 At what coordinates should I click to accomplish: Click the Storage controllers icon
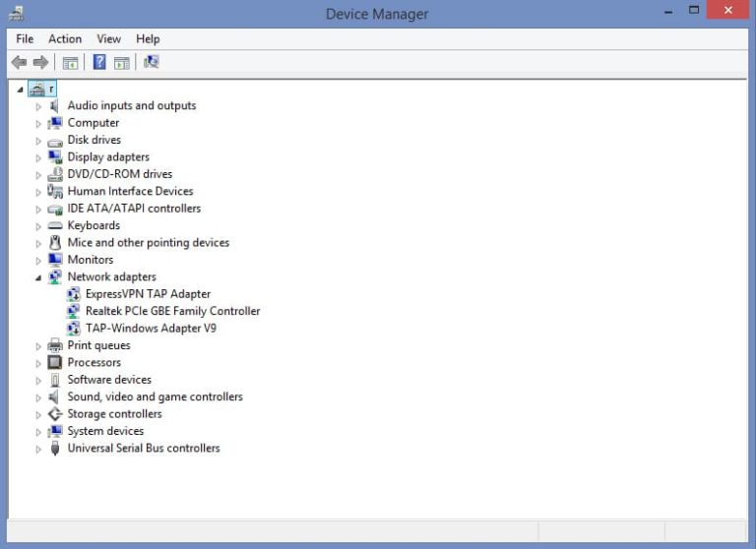point(55,414)
